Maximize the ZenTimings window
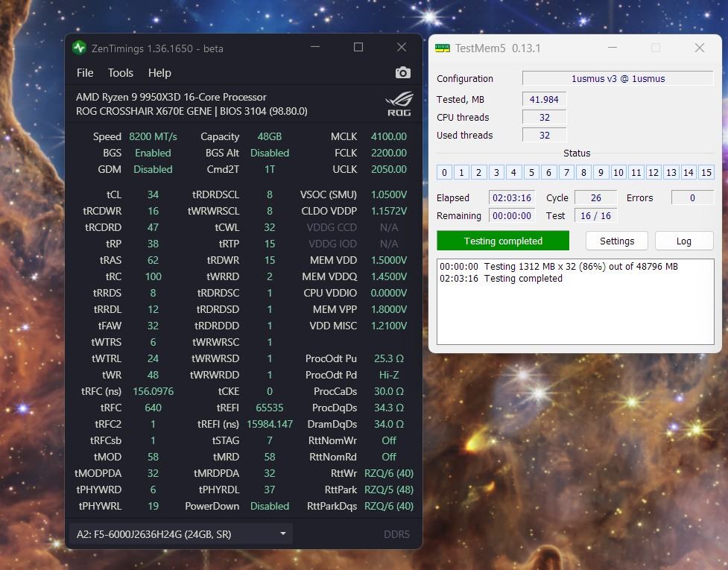728x570 pixels. [x=358, y=48]
